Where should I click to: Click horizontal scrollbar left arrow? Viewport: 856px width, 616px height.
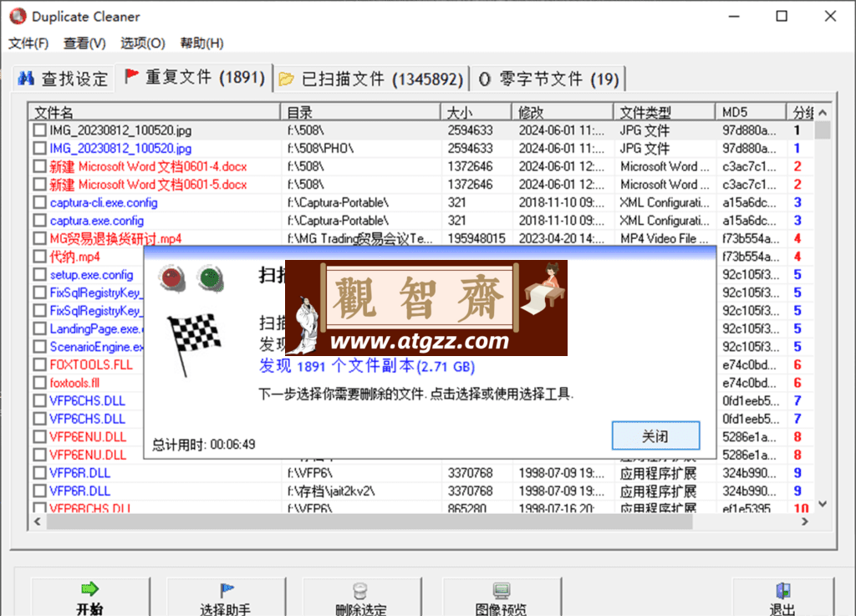(37, 522)
